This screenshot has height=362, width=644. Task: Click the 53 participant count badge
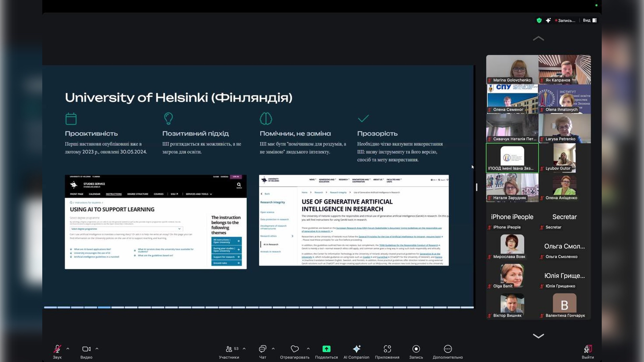pyautogui.click(x=236, y=349)
